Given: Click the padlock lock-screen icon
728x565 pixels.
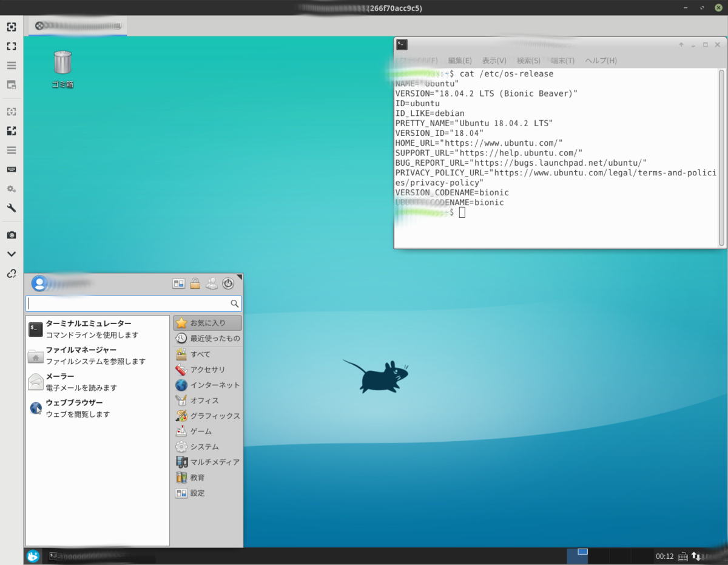Looking at the screenshot, I should coord(195,283).
